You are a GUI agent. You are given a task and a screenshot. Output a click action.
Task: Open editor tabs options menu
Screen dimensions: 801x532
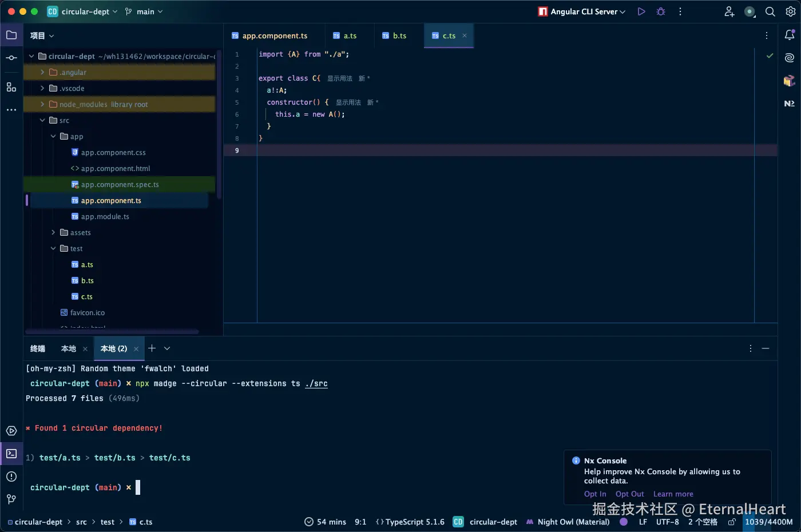coord(767,35)
